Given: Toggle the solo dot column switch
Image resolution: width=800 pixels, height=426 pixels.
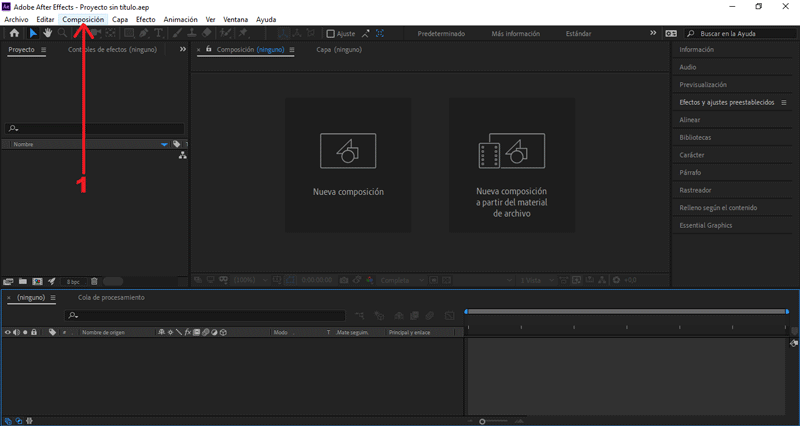Looking at the screenshot, I should (x=25, y=332).
